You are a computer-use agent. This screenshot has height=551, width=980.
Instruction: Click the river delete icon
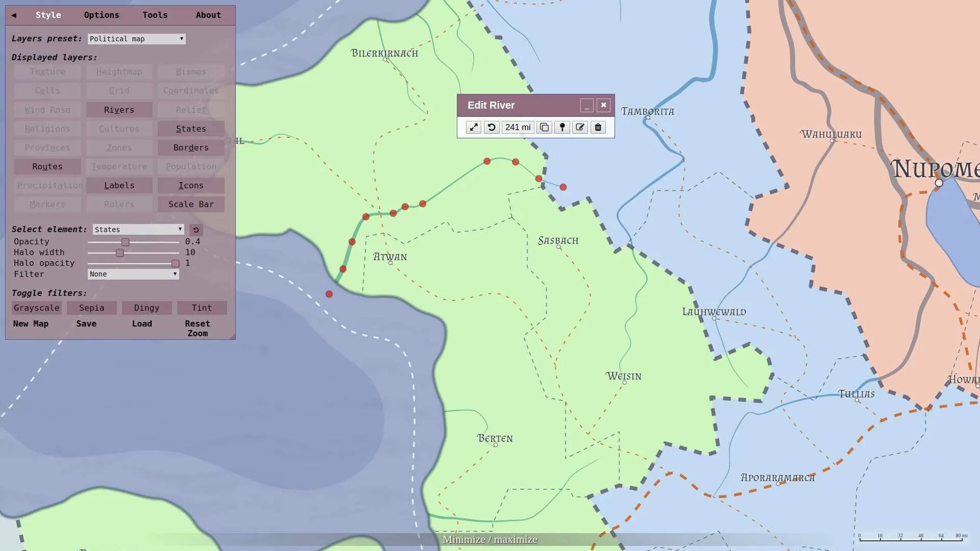point(597,127)
